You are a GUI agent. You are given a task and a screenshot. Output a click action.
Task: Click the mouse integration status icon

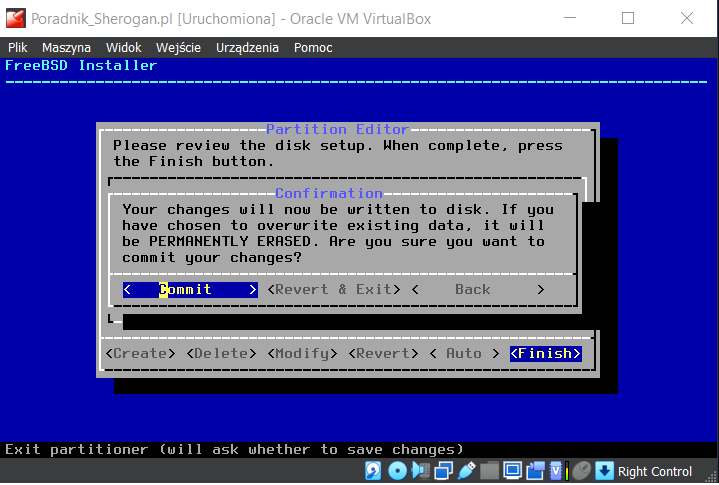click(581, 471)
